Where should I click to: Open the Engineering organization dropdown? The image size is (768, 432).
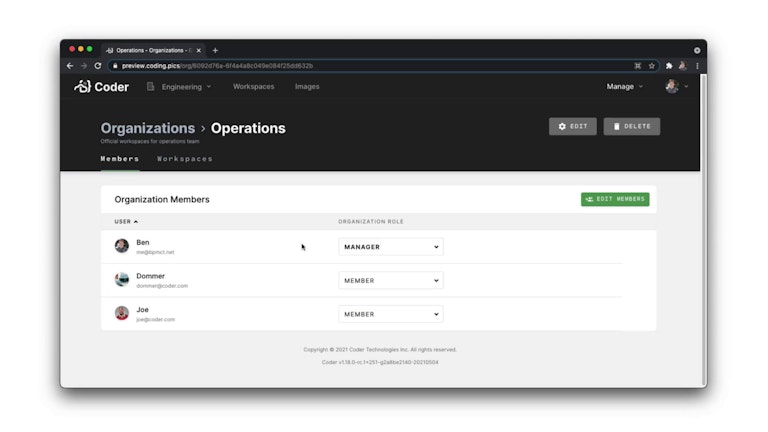(179, 87)
